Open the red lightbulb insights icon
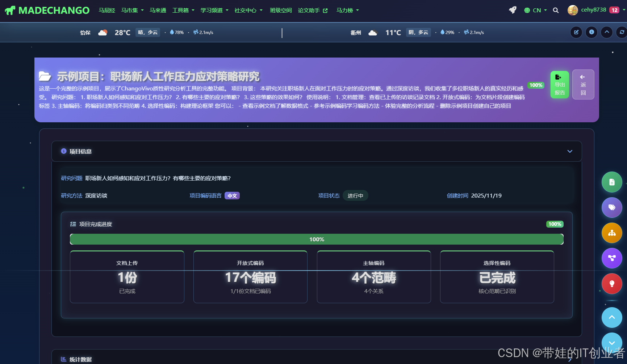 612,284
